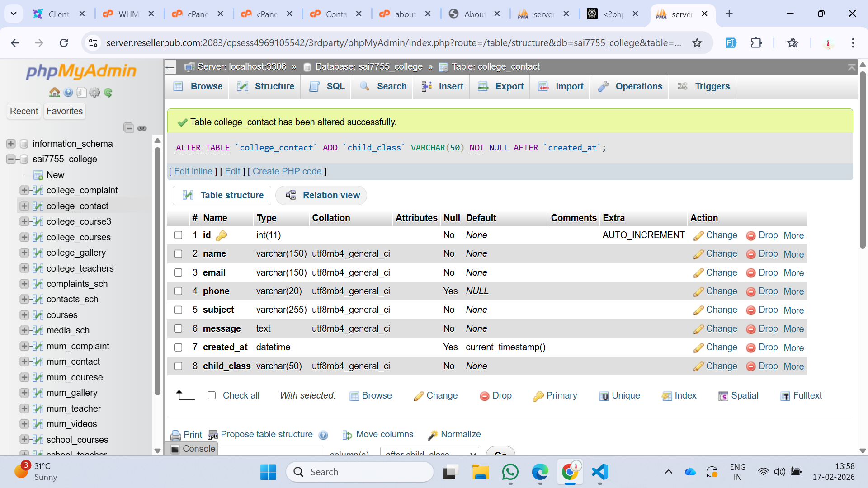868x488 pixels.
Task: Click the red Drop icon for message column
Action: coord(751,329)
